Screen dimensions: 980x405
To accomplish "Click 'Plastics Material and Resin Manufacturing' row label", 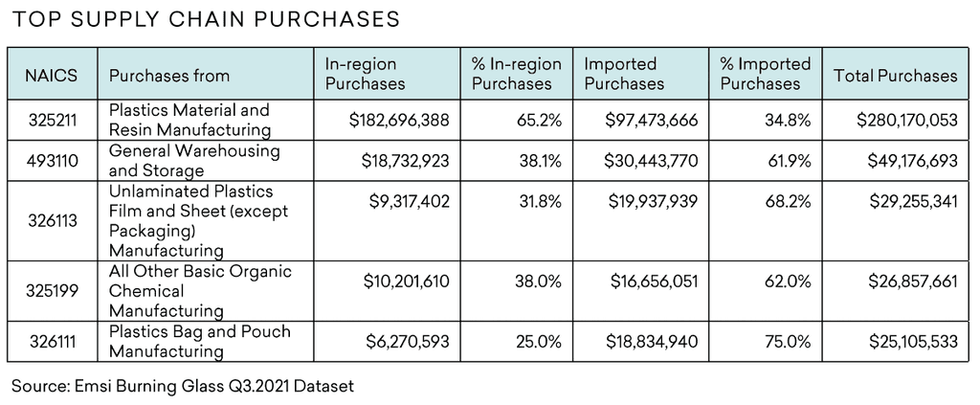I will tap(189, 120).
